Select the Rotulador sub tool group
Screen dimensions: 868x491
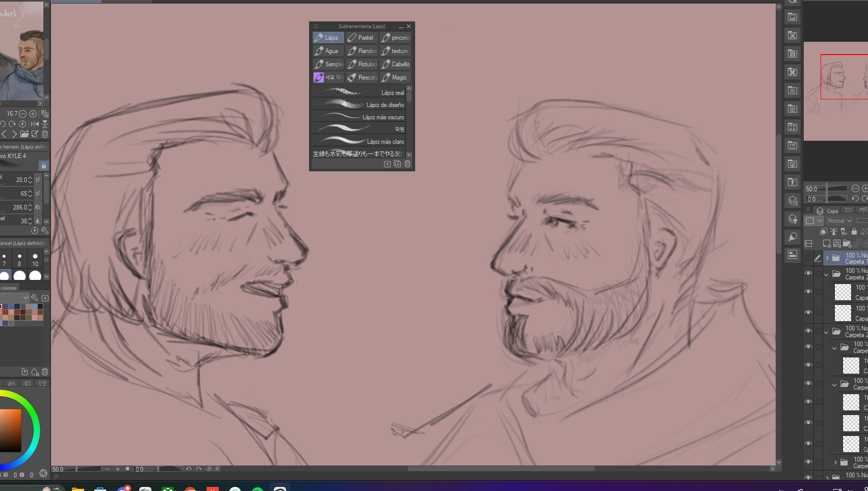(x=362, y=64)
